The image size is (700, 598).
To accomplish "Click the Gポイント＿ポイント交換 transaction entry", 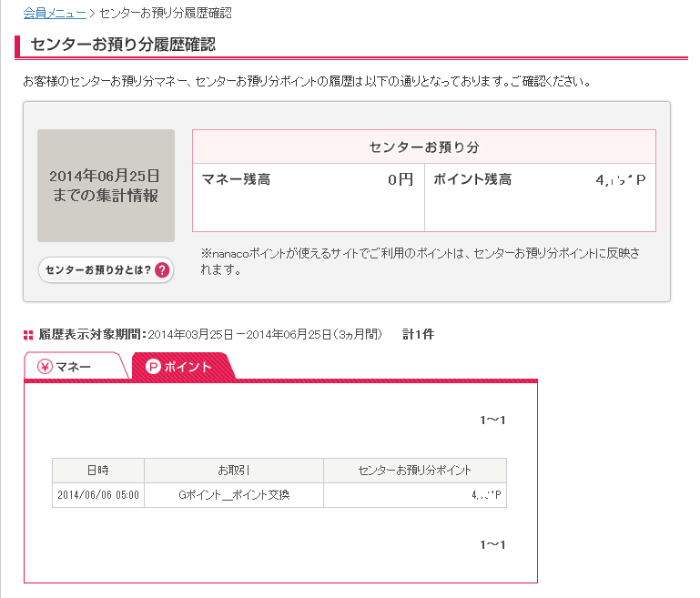I will pyautogui.click(x=234, y=495).
